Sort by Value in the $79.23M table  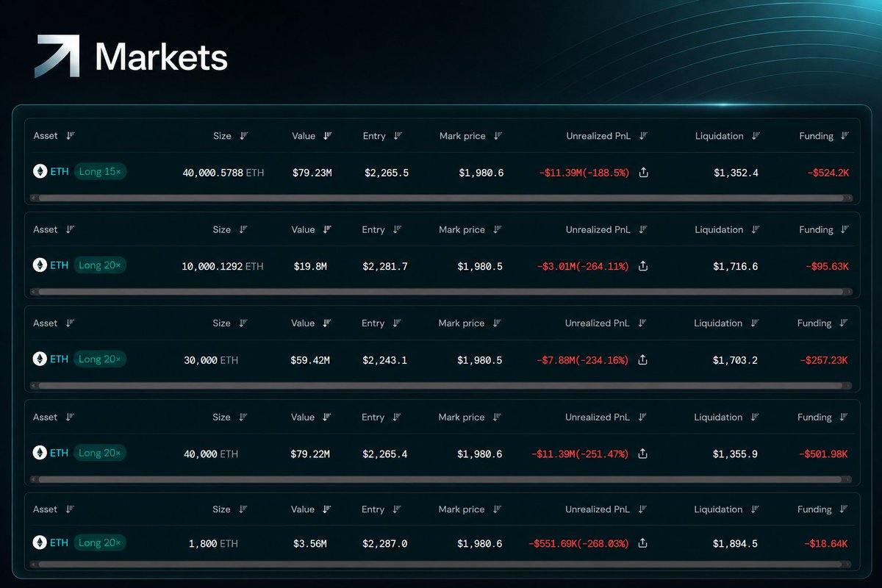pos(328,136)
